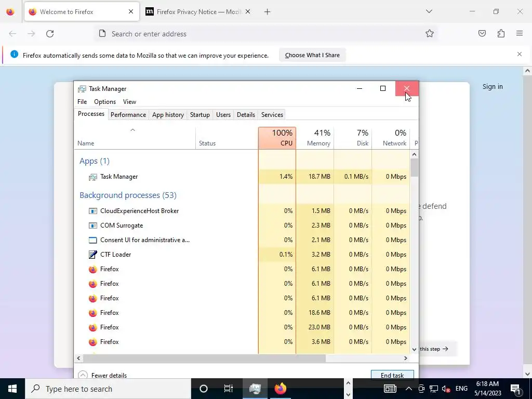The image size is (532, 399).
Task: Click the Task Manager taskbar icon
Action: point(255,389)
